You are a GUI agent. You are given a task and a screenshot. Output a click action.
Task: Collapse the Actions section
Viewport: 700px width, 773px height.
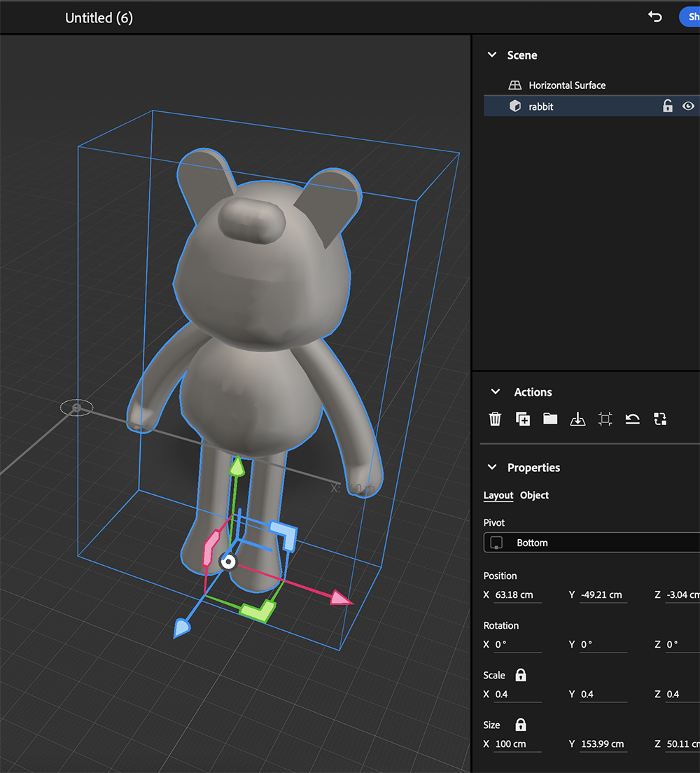(495, 392)
